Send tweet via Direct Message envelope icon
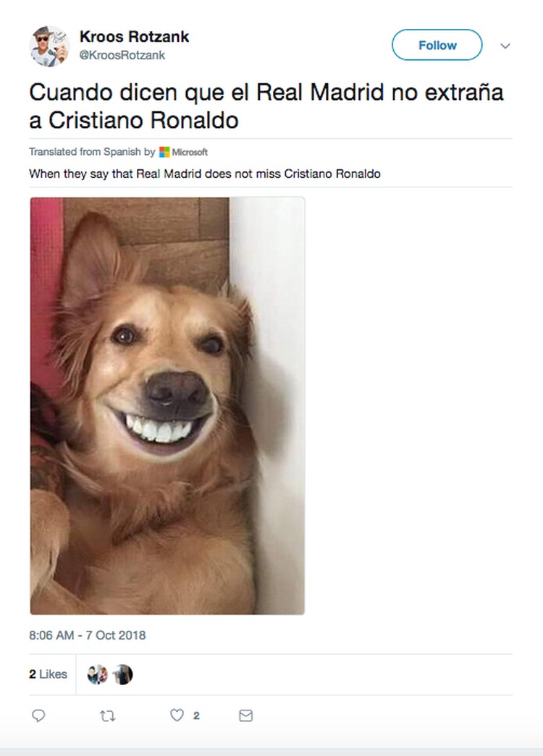543x756 pixels. coord(245,715)
